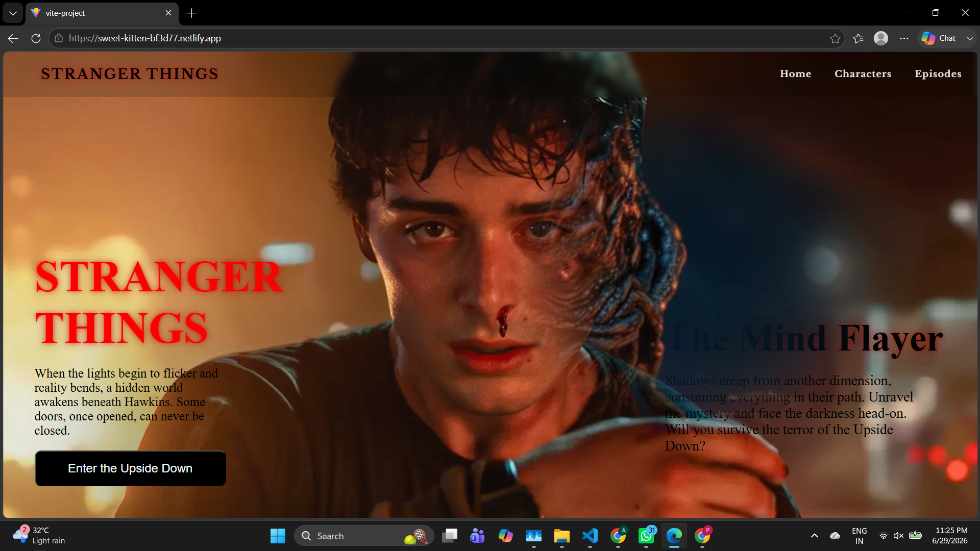Switch to Microsoft Edge in the taskbar

674,536
